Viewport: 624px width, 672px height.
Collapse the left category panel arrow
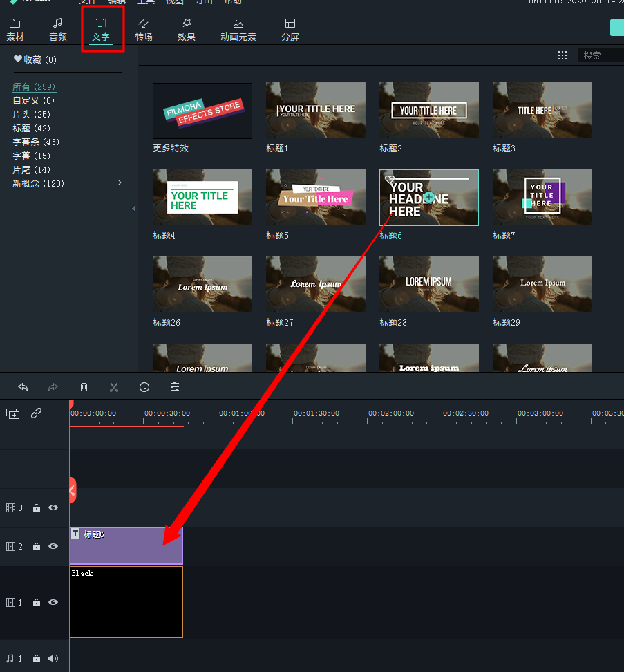tap(133, 208)
